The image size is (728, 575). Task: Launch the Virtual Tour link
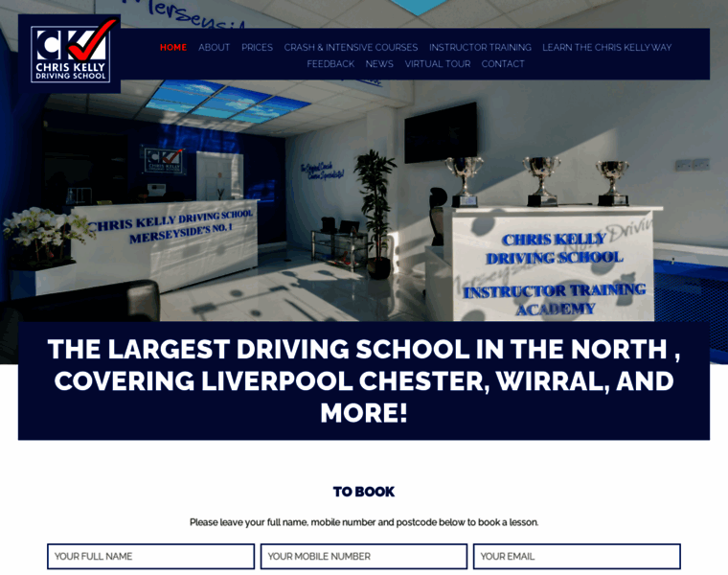pos(438,64)
